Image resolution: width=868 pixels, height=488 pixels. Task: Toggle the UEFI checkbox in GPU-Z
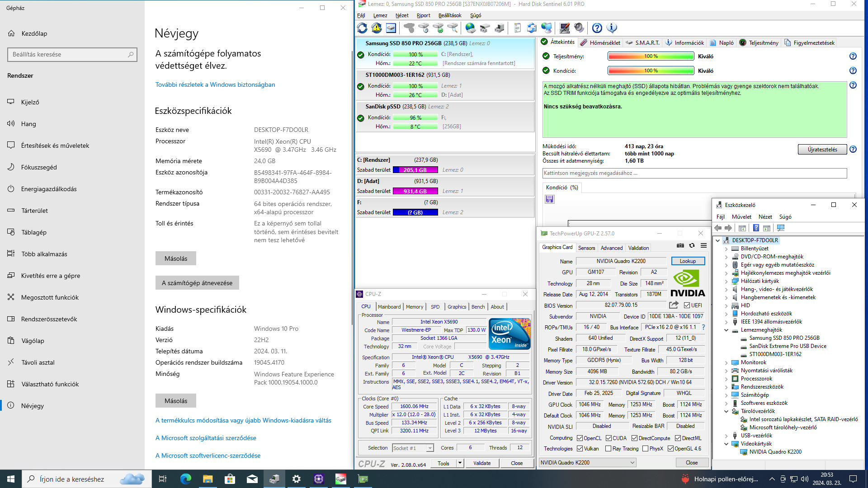687,305
